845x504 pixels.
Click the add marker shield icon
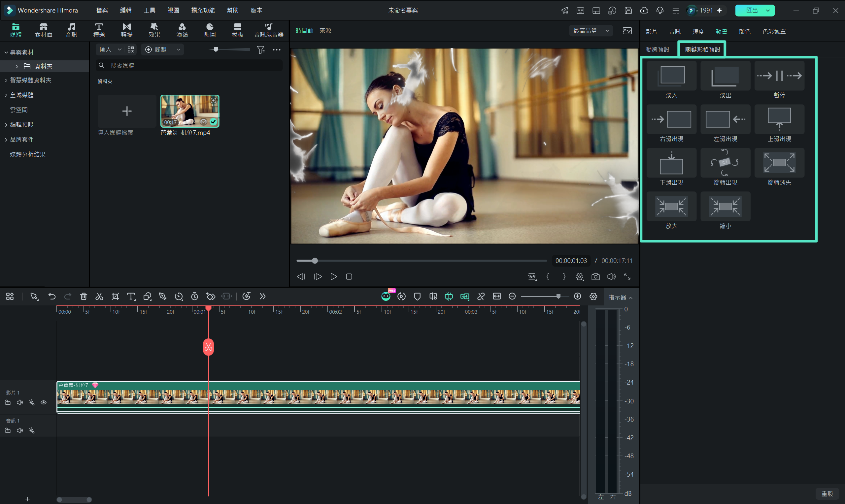[417, 297]
